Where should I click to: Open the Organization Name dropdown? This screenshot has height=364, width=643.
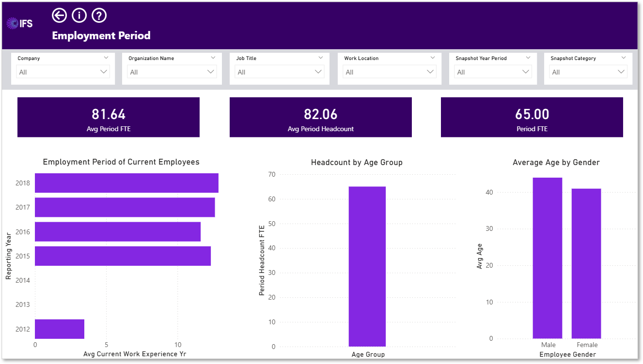pos(172,72)
